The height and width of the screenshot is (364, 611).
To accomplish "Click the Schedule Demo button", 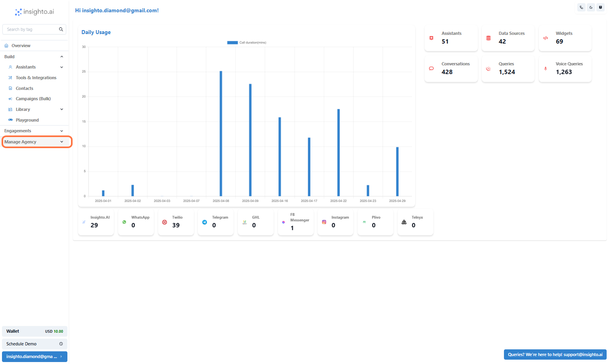I will click(x=34, y=344).
